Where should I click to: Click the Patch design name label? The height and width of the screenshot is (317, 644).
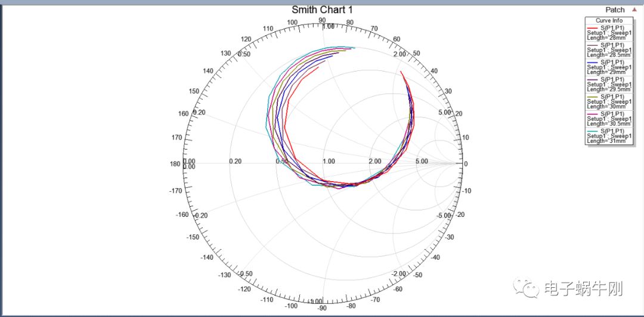click(x=615, y=10)
